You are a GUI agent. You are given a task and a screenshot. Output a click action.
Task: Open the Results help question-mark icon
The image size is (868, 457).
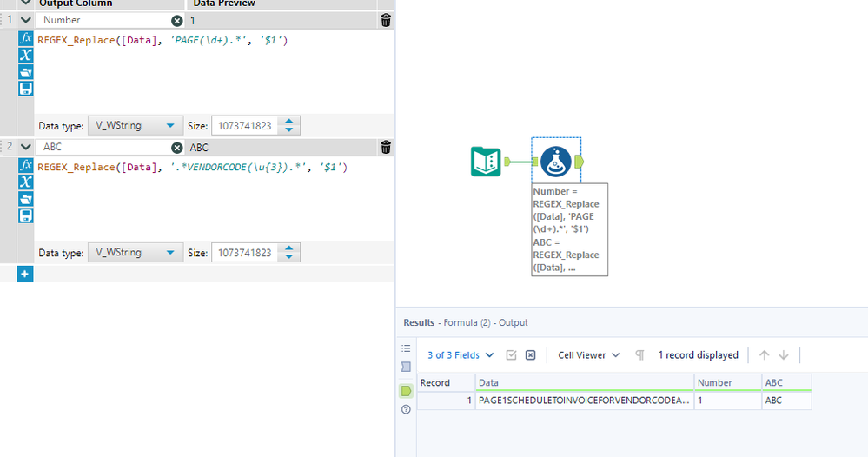406,409
